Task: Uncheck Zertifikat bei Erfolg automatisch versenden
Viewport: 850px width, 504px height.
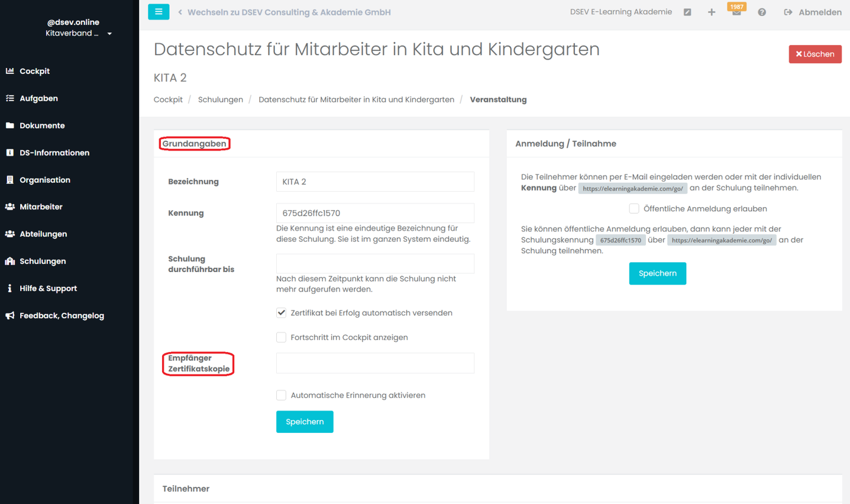Action: [281, 313]
